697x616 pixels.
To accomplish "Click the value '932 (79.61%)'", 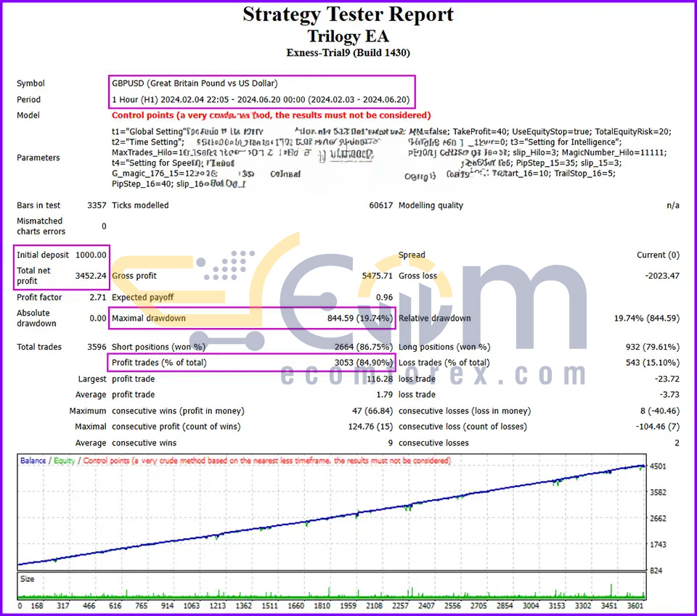I will click(x=653, y=347).
